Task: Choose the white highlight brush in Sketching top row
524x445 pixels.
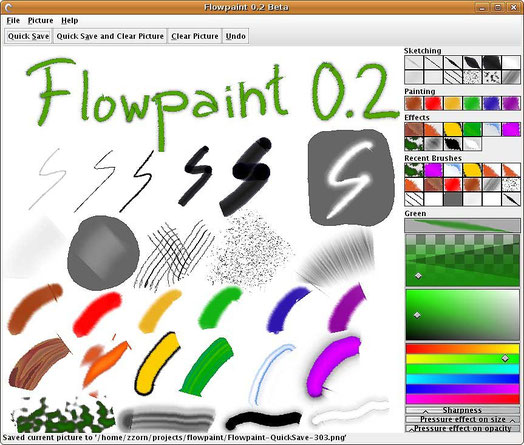Action: [x=511, y=63]
